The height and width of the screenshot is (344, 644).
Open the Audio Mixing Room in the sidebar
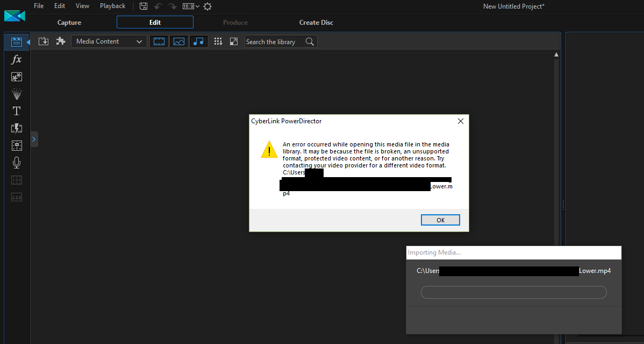pos(17,146)
